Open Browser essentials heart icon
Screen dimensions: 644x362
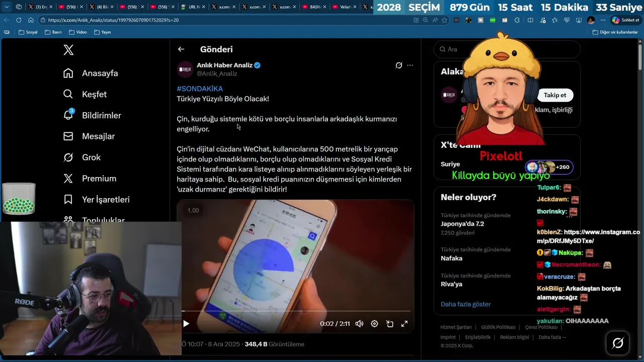pos(567,20)
